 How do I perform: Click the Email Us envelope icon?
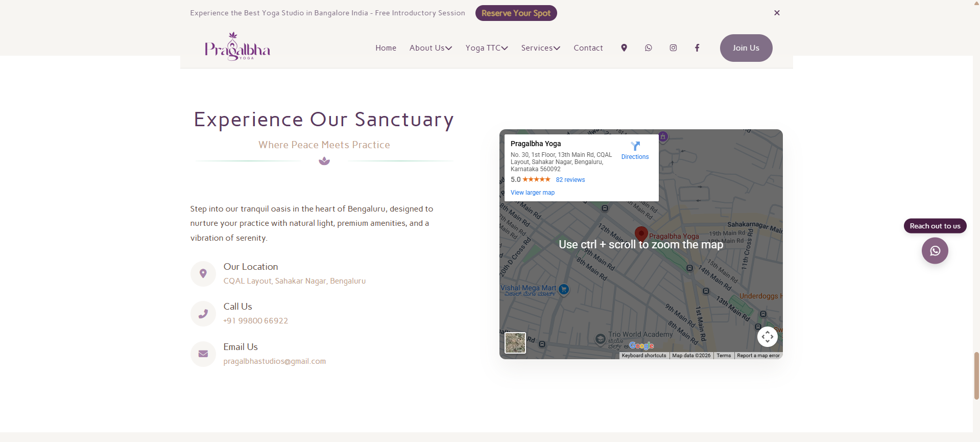[x=203, y=354]
